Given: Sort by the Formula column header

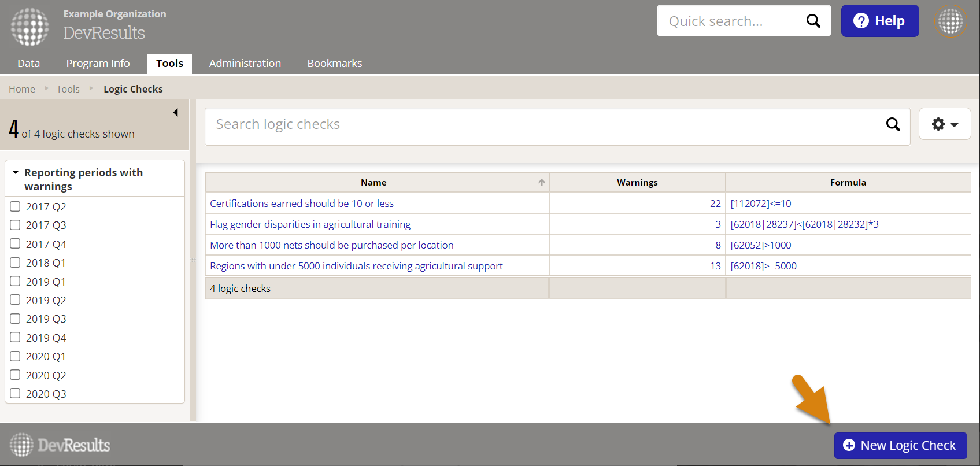Looking at the screenshot, I should (x=848, y=182).
